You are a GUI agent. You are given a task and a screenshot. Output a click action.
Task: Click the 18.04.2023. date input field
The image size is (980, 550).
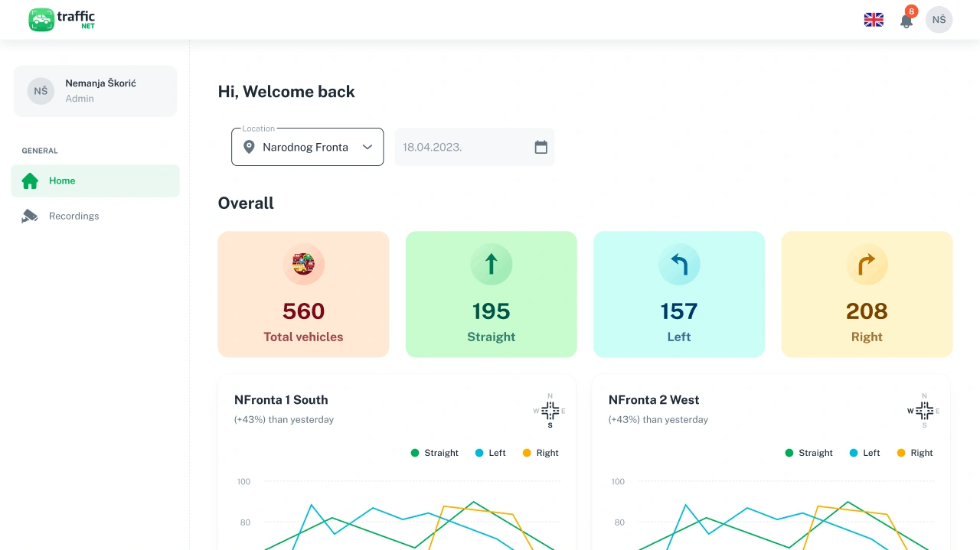(475, 147)
